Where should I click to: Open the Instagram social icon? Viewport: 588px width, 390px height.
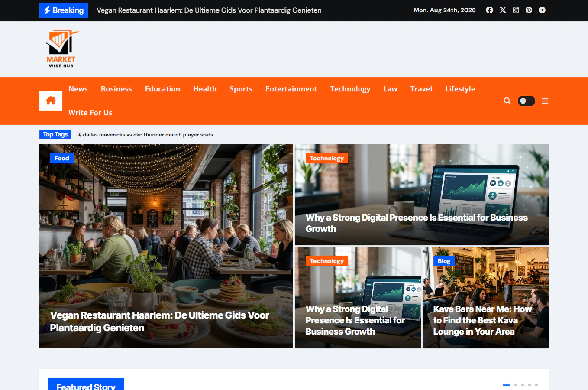pyautogui.click(x=516, y=10)
